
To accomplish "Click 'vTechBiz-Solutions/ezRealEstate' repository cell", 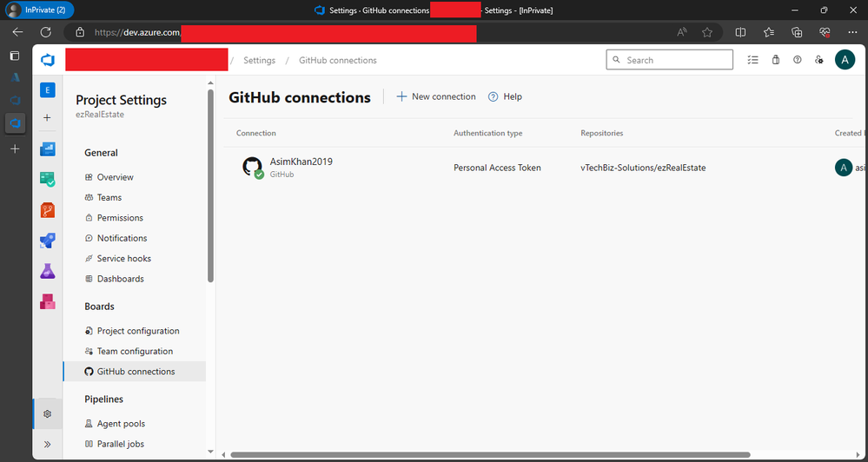I will coord(643,168).
